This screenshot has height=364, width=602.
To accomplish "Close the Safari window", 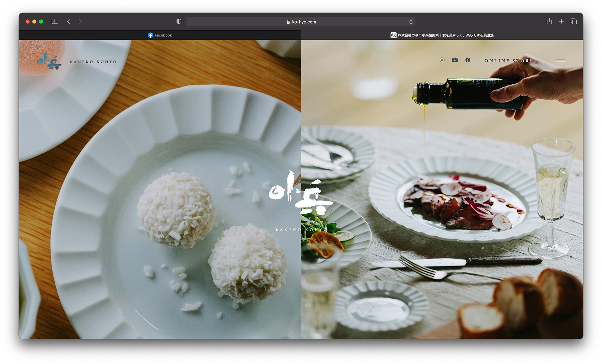I will 28,21.
